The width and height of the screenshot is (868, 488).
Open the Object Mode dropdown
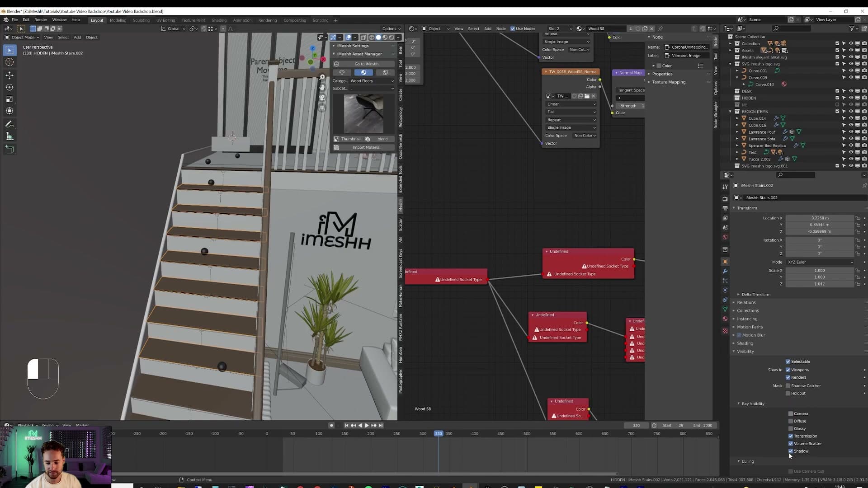(x=22, y=37)
